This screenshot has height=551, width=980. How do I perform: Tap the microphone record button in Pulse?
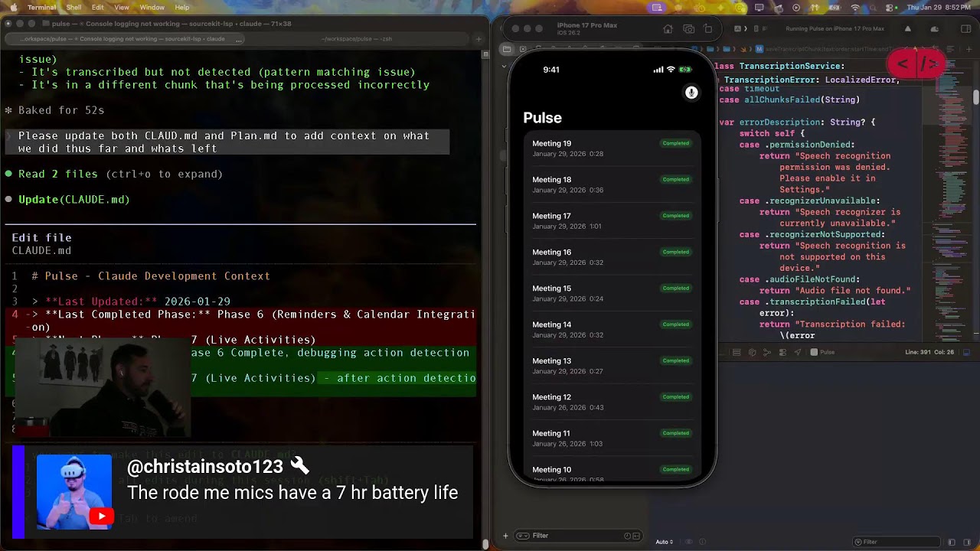coord(691,93)
